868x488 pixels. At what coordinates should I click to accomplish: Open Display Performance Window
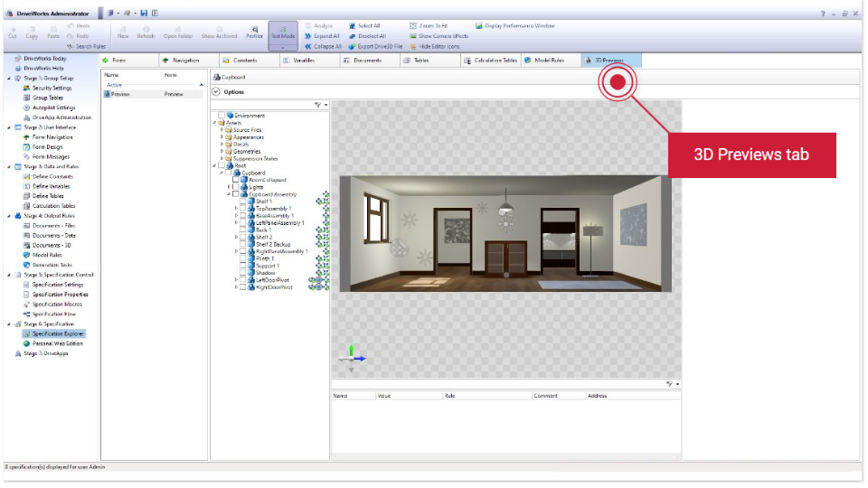click(479, 26)
